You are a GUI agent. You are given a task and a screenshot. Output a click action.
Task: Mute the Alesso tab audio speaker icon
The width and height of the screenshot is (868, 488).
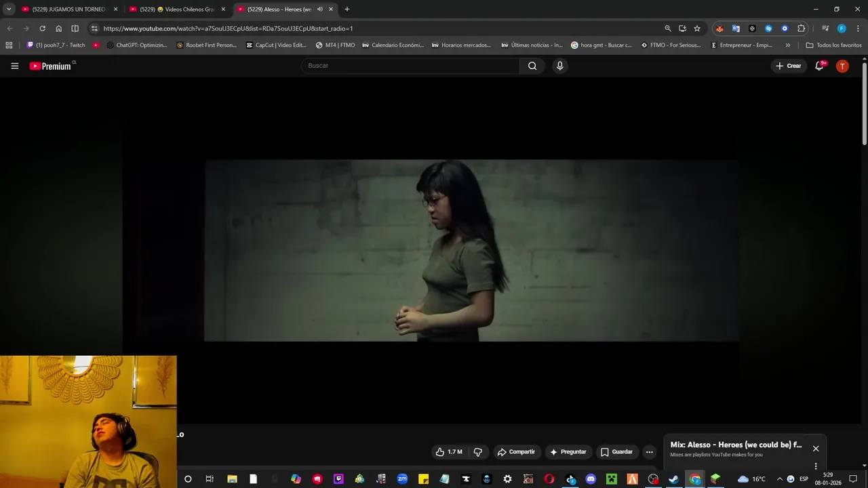point(320,9)
